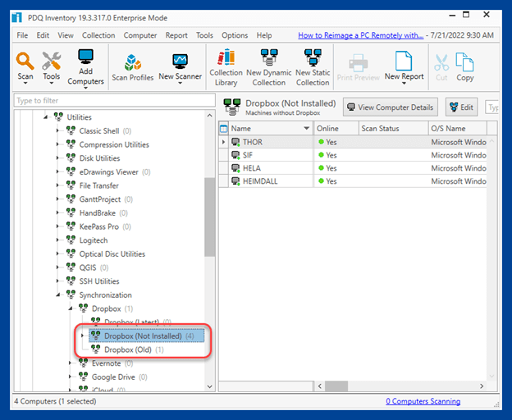This screenshot has width=512, height=420.
Task: Click the Scan magnifier icon
Action: [x=25, y=61]
